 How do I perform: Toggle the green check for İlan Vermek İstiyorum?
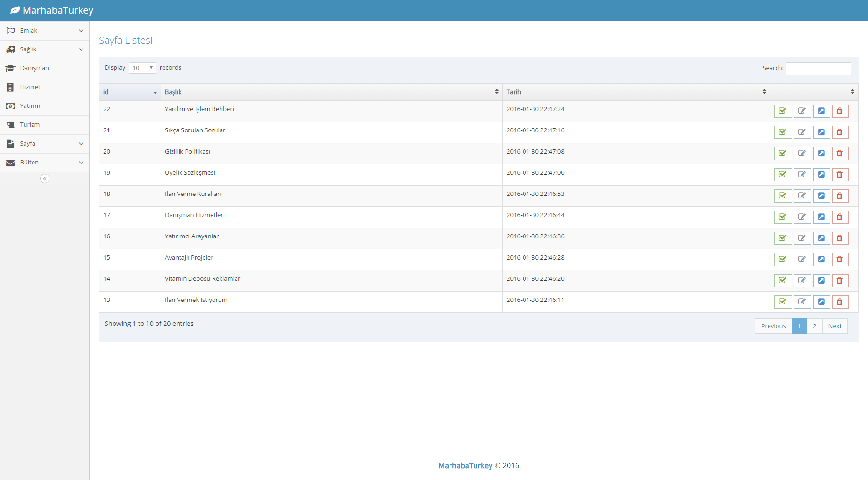pyautogui.click(x=783, y=302)
